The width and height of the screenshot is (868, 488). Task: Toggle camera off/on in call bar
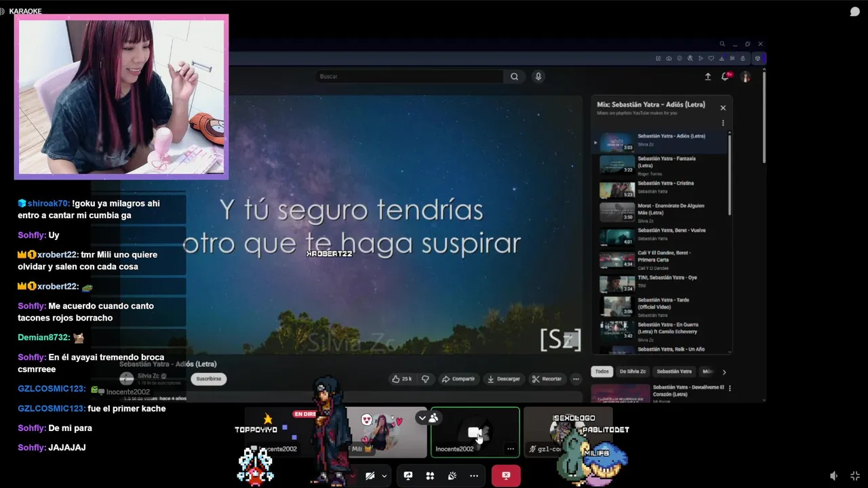tap(370, 476)
